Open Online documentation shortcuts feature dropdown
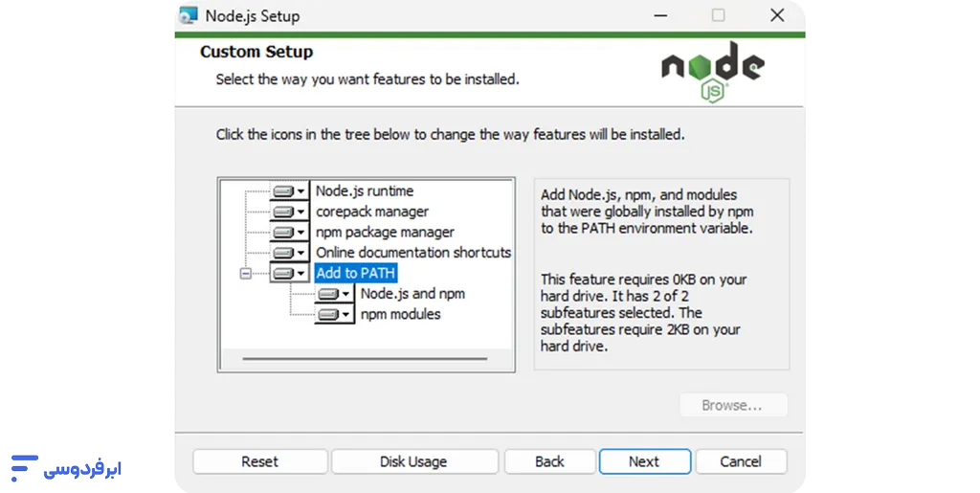The width and height of the screenshot is (980, 493). (x=289, y=253)
